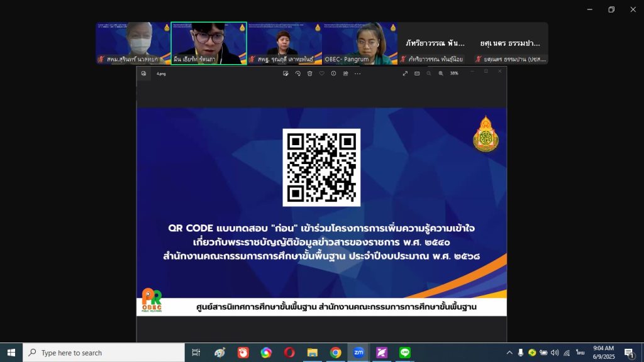
Task: Enter full screen view in the Photos window
Action: coord(405,74)
